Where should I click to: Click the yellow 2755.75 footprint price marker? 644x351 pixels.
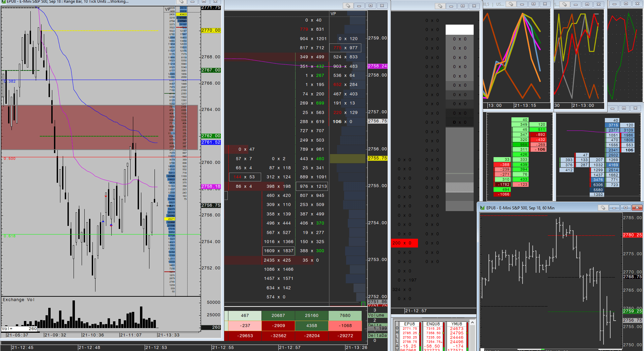pos(377,158)
